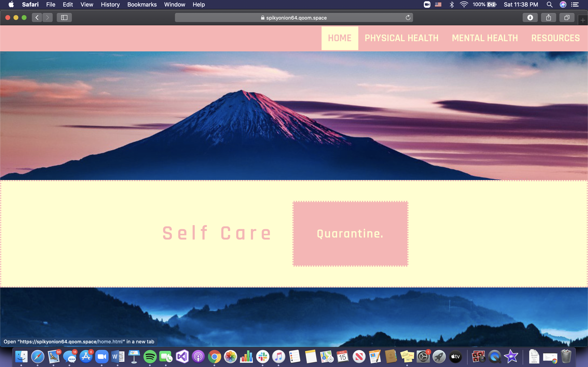Open the Wi-Fi status menu
Viewport: 588px width, 367px height.
coord(464,4)
